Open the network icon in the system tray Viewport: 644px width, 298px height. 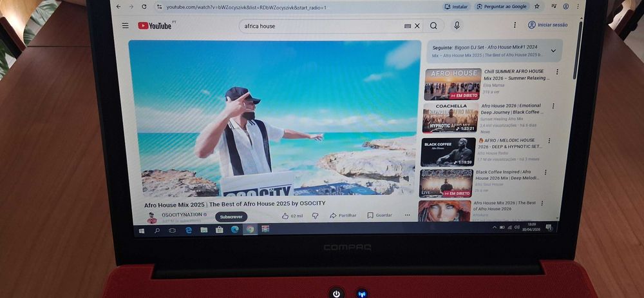point(509,227)
